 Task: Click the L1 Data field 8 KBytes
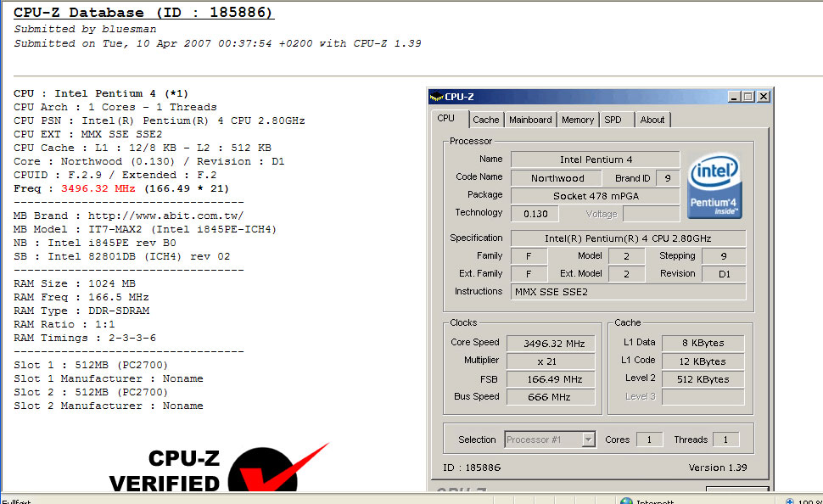coord(703,344)
